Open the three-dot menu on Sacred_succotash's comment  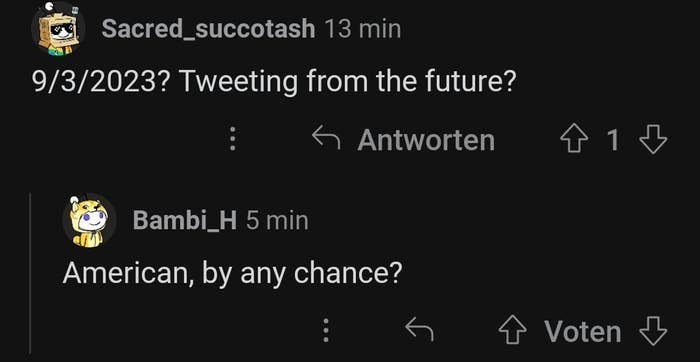click(232, 139)
